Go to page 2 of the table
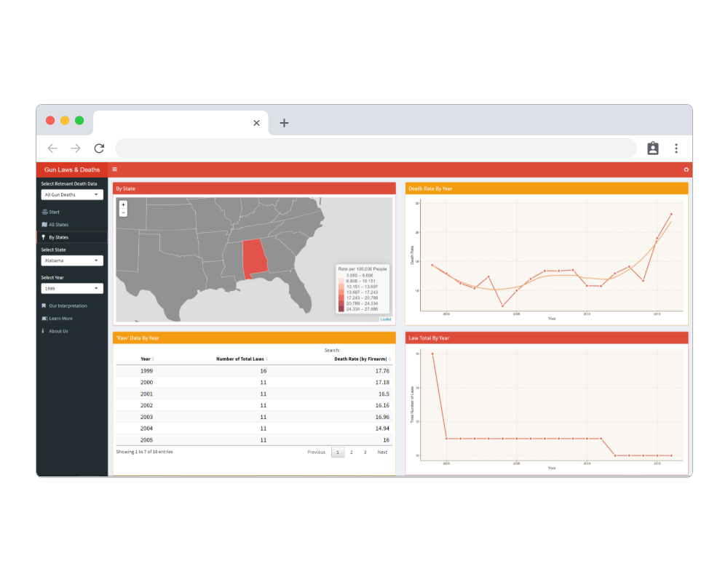728x582 pixels. coord(351,453)
